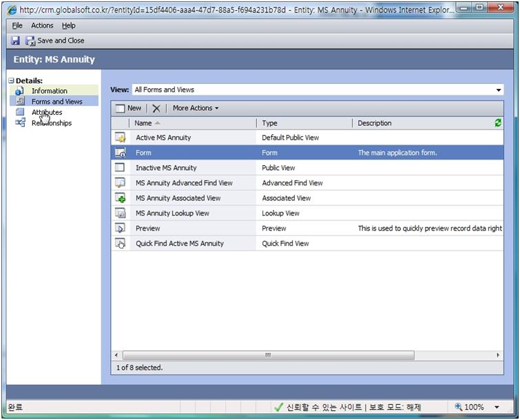This screenshot has height=420, width=520.
Task: Click the Quick Find View type cell
Action: [285, 243]
